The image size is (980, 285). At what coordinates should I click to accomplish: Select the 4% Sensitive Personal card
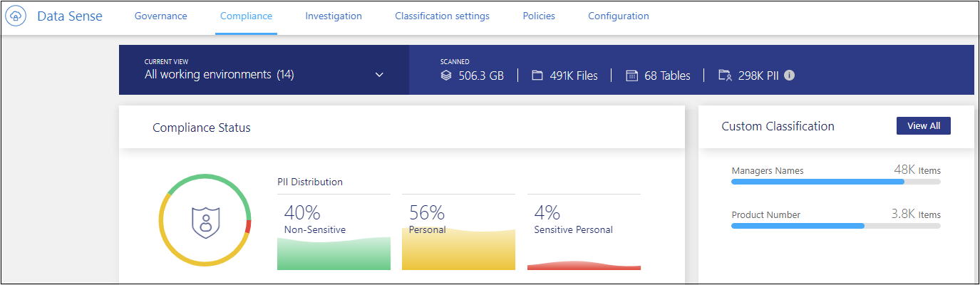click(584, 232)
